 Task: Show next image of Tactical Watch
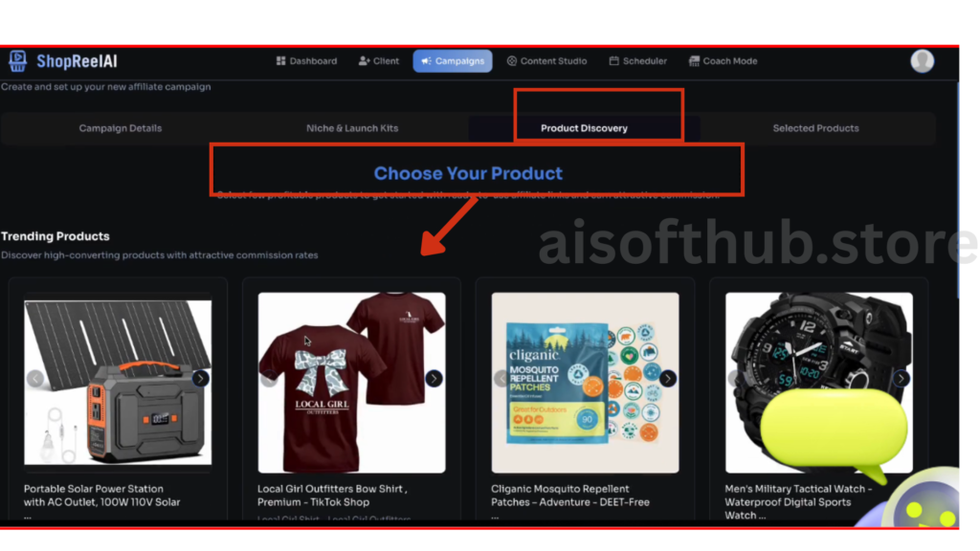[x=901, y=378]
